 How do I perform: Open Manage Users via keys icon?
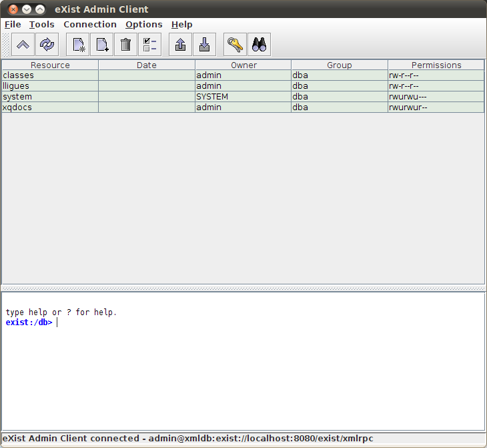pos(235,45)
